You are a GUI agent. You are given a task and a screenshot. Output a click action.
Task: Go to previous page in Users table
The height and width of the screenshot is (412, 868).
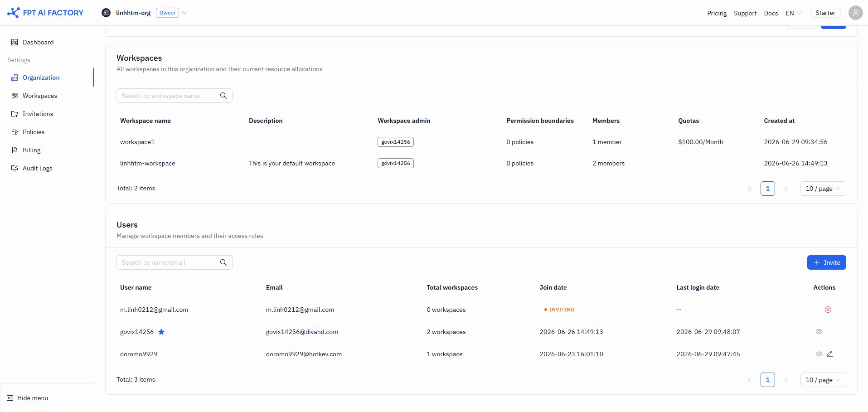pos(749,380)
